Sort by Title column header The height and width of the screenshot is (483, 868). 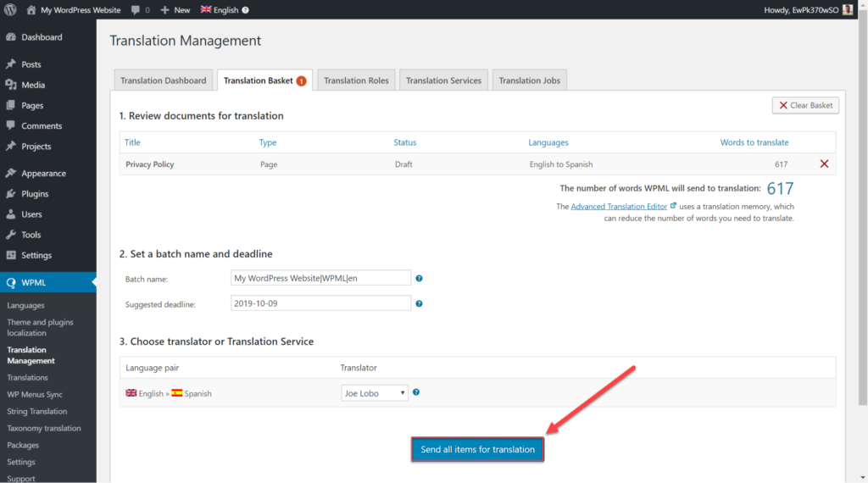coord(132,142)
